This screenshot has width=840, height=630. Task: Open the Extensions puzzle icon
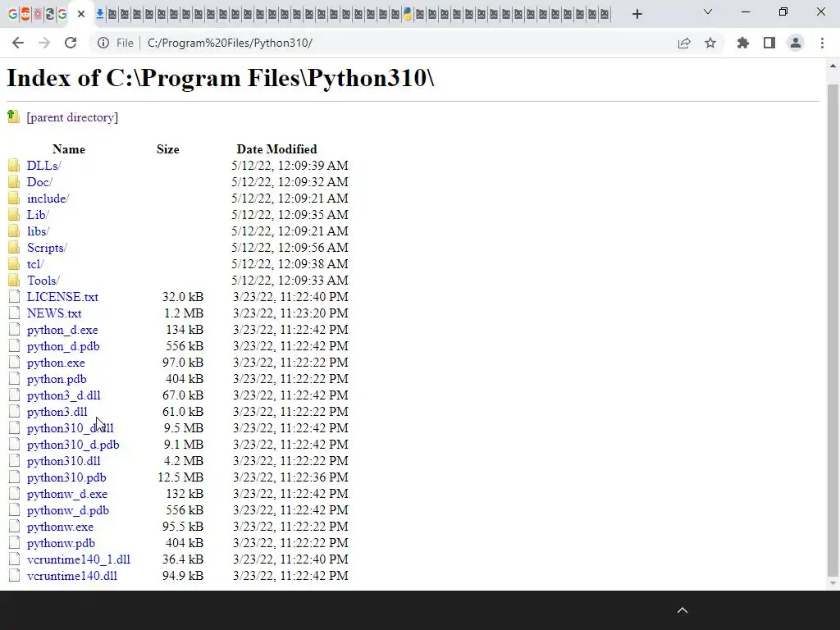(743, 43)
